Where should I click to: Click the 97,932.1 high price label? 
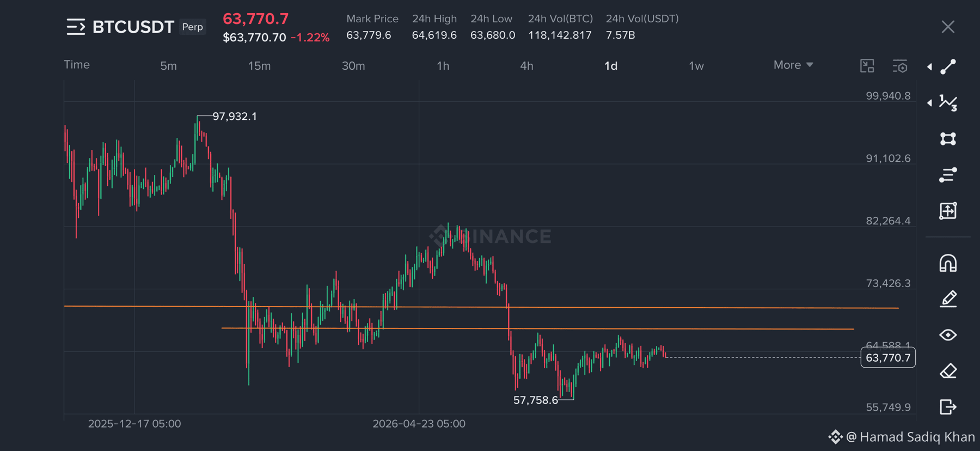235,116
